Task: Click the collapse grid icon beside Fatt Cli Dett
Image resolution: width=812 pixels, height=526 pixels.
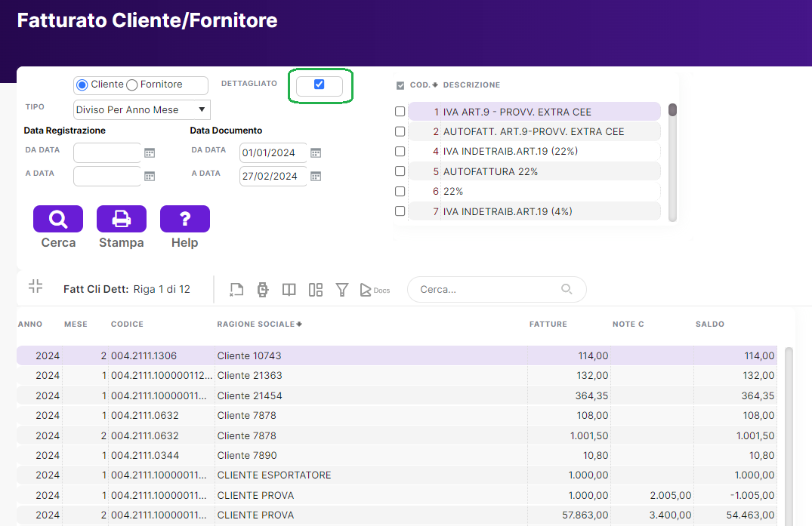Action: point(36,286)
